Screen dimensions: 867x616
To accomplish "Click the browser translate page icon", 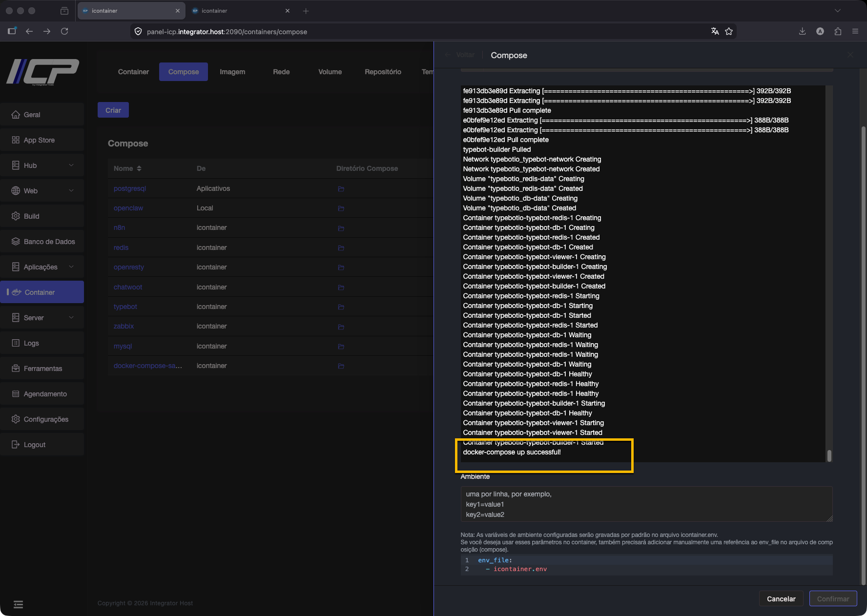I will tap(715, 32).
